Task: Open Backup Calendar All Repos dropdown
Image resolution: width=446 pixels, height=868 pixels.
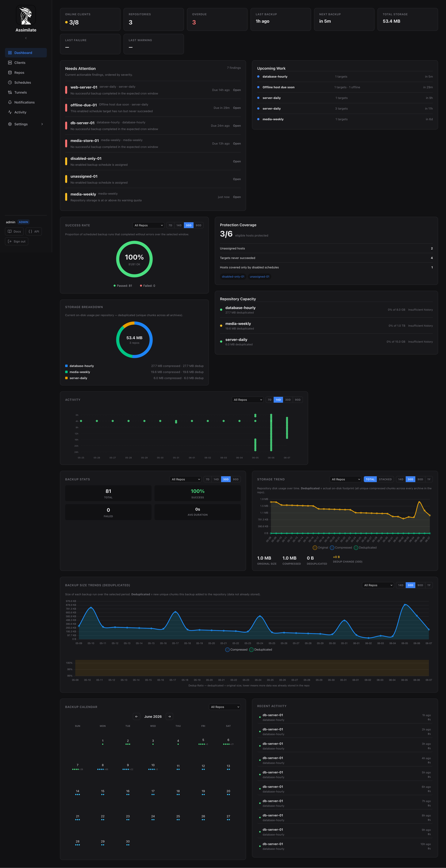Action: (x=225, y=707)
